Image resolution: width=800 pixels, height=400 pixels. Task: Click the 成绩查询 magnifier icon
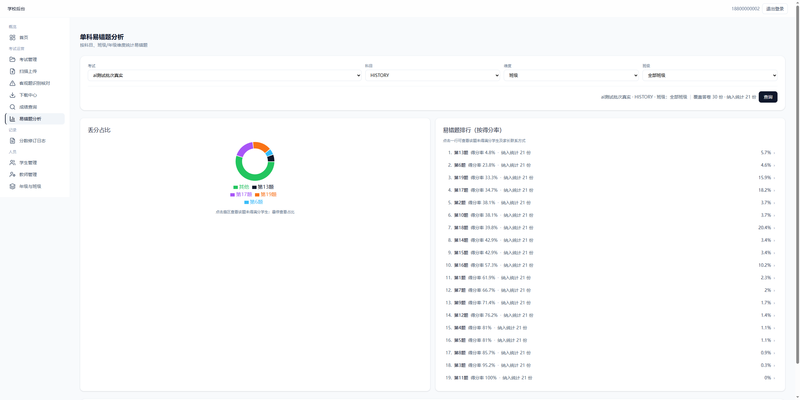pyautogui.click(x=12, y=107)
